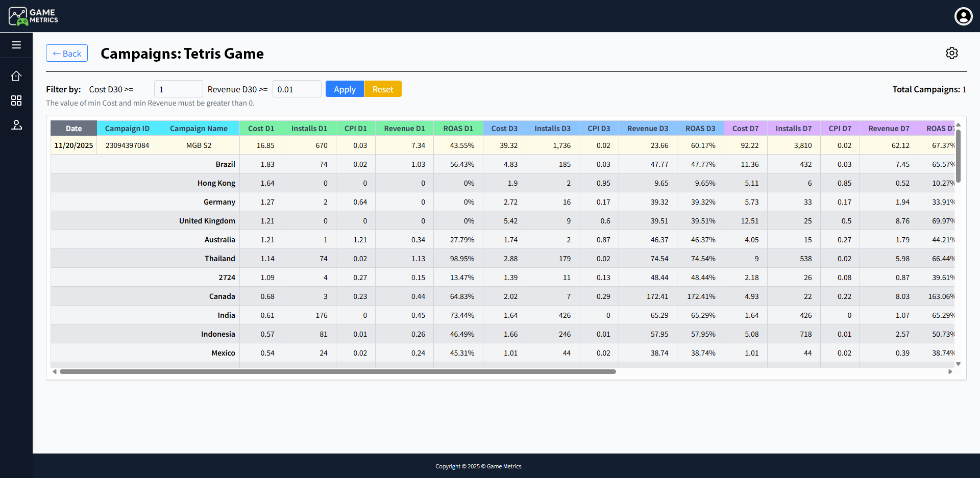Viewport: 980px width, 478px height.
Task: Click the Revenue D1 column header
Action: [x=404, y=129]
